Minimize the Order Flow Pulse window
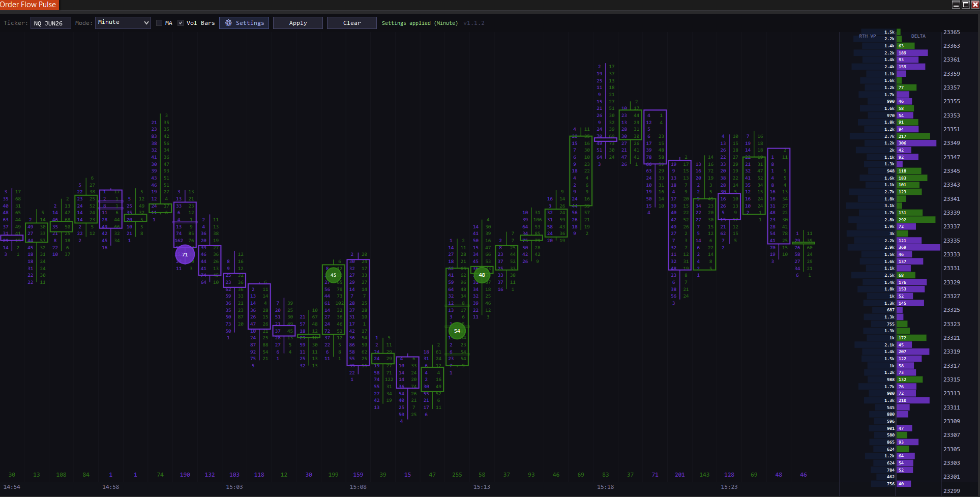 (x=956, y=5)
